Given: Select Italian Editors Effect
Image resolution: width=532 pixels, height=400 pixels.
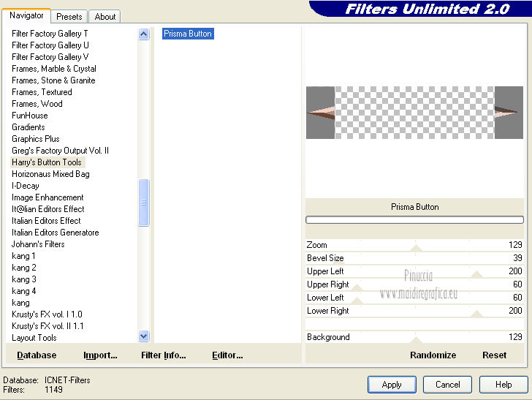Looking at the screenshot, I should click(x=46, y=221).
